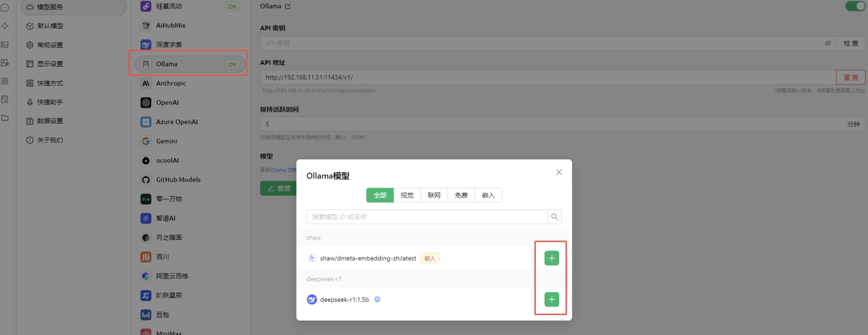
Task: Switch to the 联网 model filter tab
Action: click(434, 195)
